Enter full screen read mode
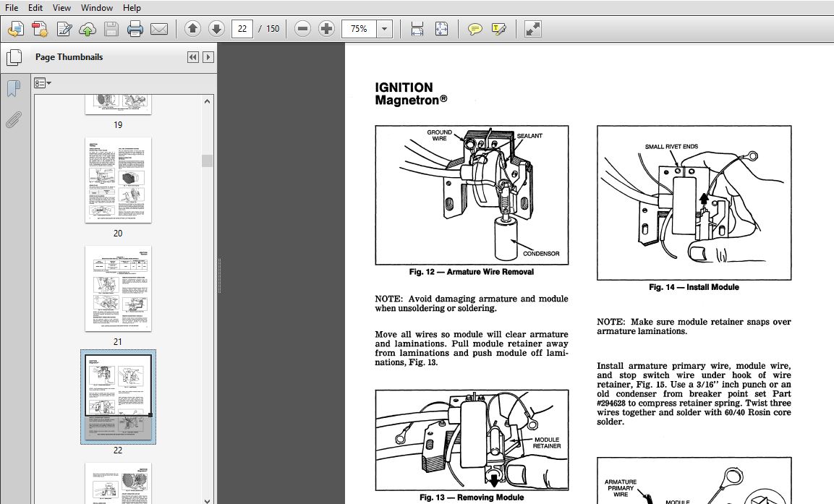The height and width of the screenshot is (504, 834). pos(532,29)
